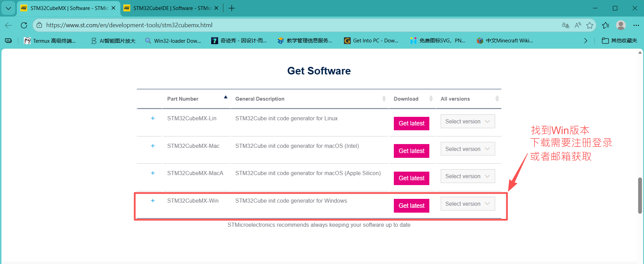Open Select version dropdown for STM32CubeMX-Mac
The height and width of the screenshot is (264, 644).
click(468, 149)
